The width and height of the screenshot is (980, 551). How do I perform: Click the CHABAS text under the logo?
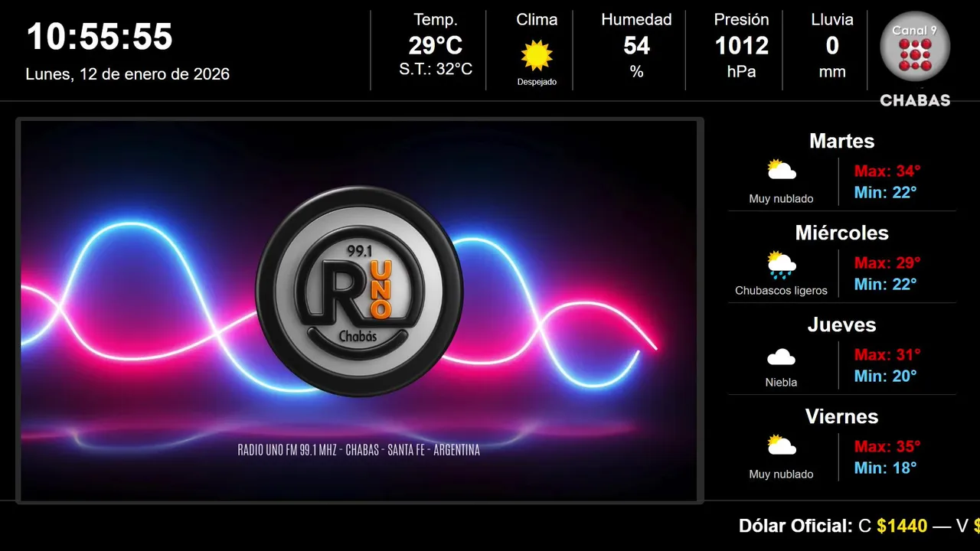[x=915, y=100]
